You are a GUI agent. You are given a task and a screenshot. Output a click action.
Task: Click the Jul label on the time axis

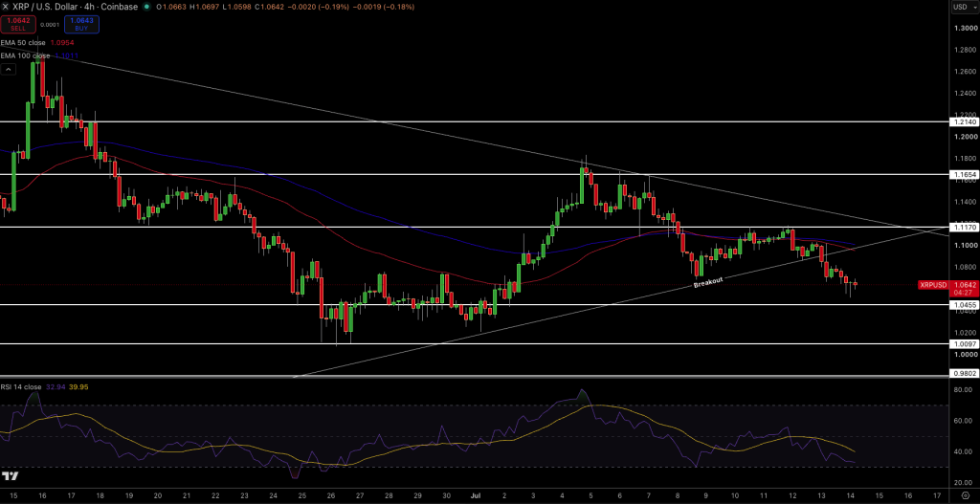pos(477,494)
